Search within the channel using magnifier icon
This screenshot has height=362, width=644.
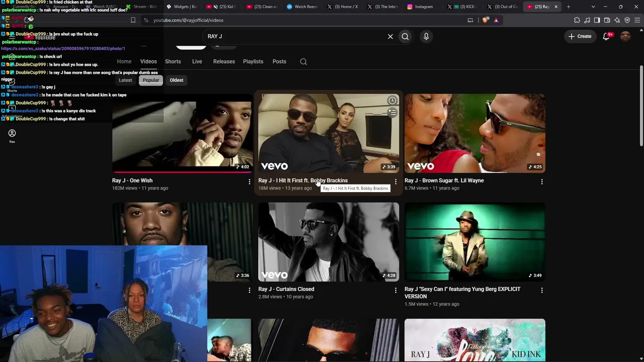[303, 61]
